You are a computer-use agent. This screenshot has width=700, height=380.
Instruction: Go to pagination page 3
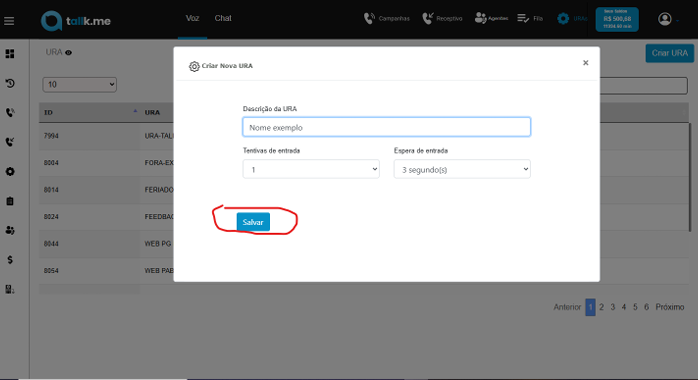coord(612,307)
